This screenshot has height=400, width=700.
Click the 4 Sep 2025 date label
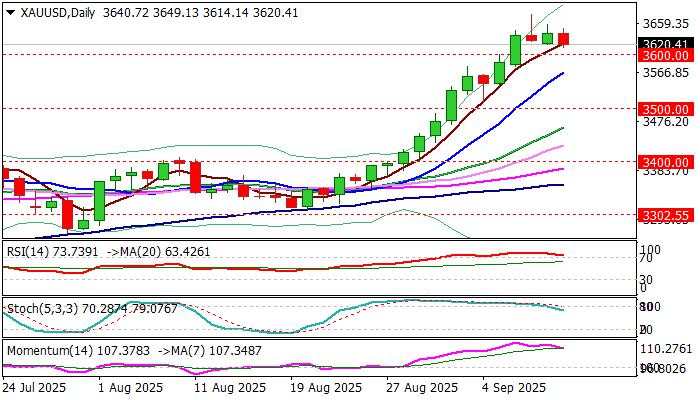[x=514, y=388]
